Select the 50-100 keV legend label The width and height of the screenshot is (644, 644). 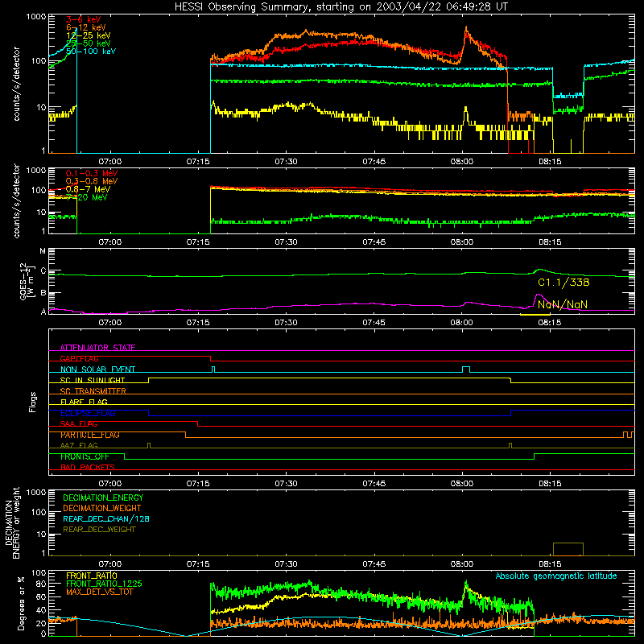pos(91,52)
